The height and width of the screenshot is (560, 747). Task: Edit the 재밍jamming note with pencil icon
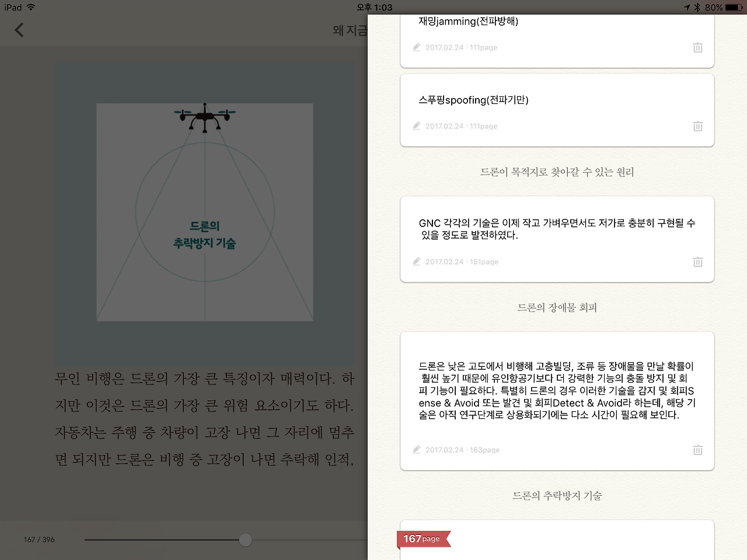coord(417,47)
